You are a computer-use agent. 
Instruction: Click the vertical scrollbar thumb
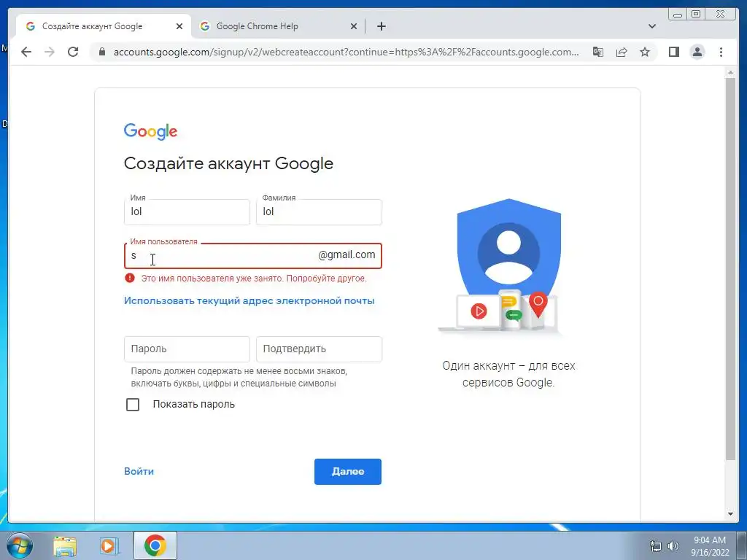click(730, 269)
